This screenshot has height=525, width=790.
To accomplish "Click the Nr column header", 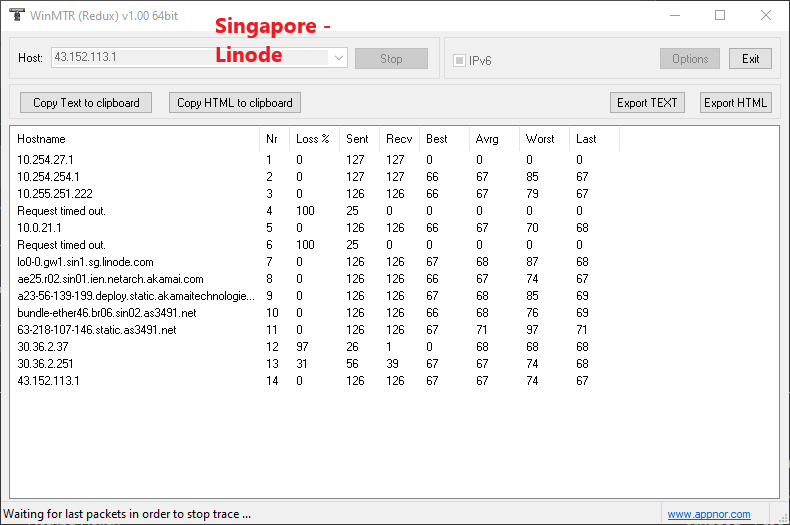I will pos(274,139).
